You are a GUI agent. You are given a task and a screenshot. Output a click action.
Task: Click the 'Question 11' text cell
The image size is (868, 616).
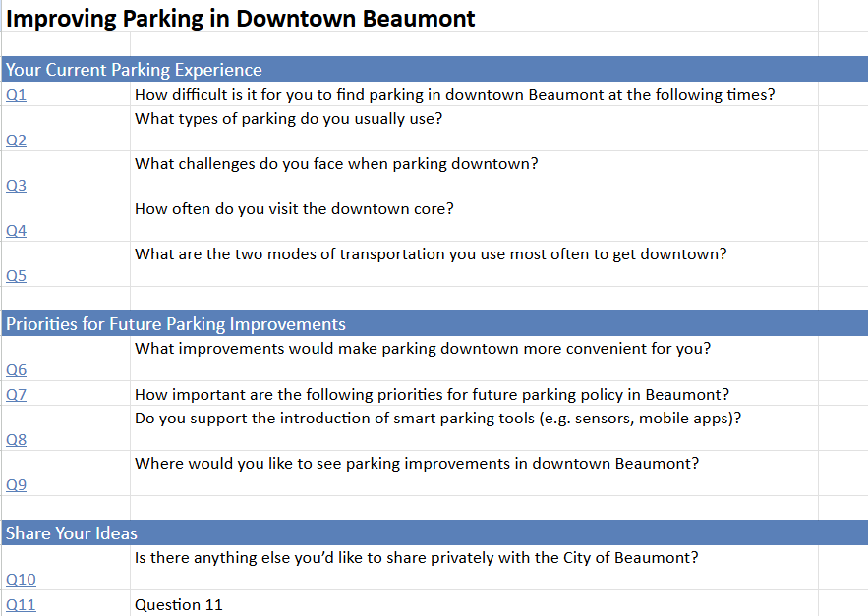click(x=179, y=605)
